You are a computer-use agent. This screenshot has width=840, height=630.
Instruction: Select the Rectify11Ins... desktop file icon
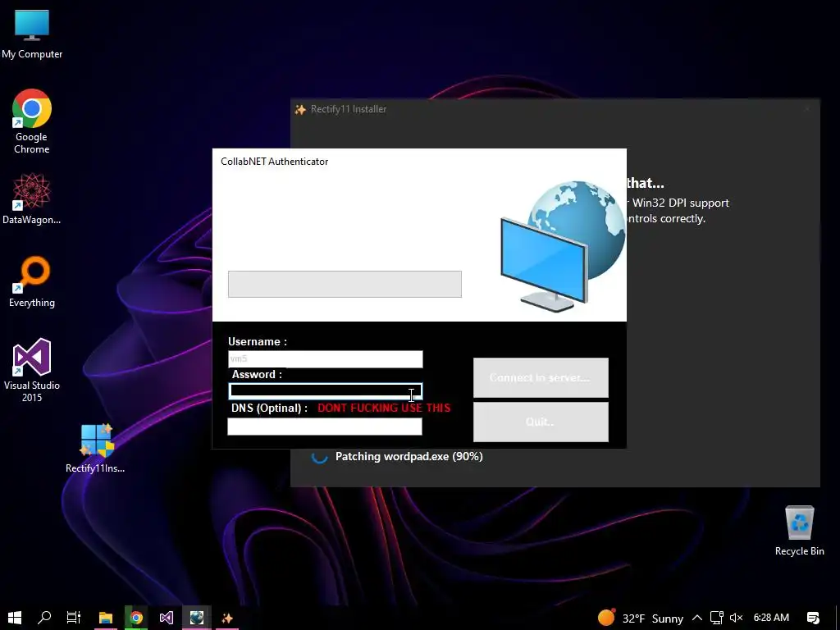click(95, 448)
